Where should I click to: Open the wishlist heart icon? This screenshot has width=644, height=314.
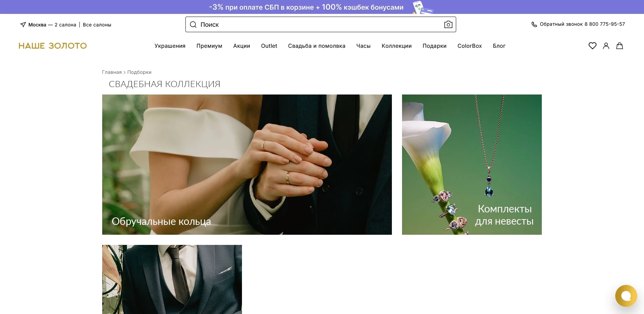[592, 46]
